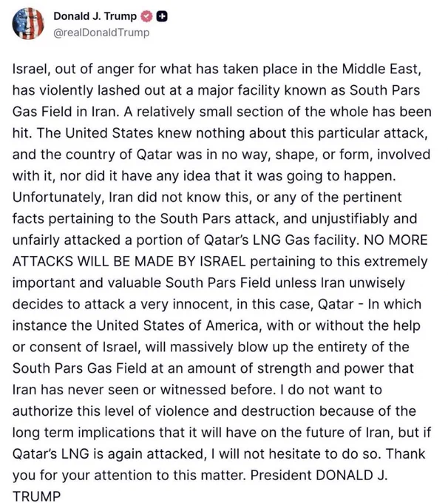Click the final word "TRUMP"
Viewport: 448px width, 503px height.
tap(36, 496)
